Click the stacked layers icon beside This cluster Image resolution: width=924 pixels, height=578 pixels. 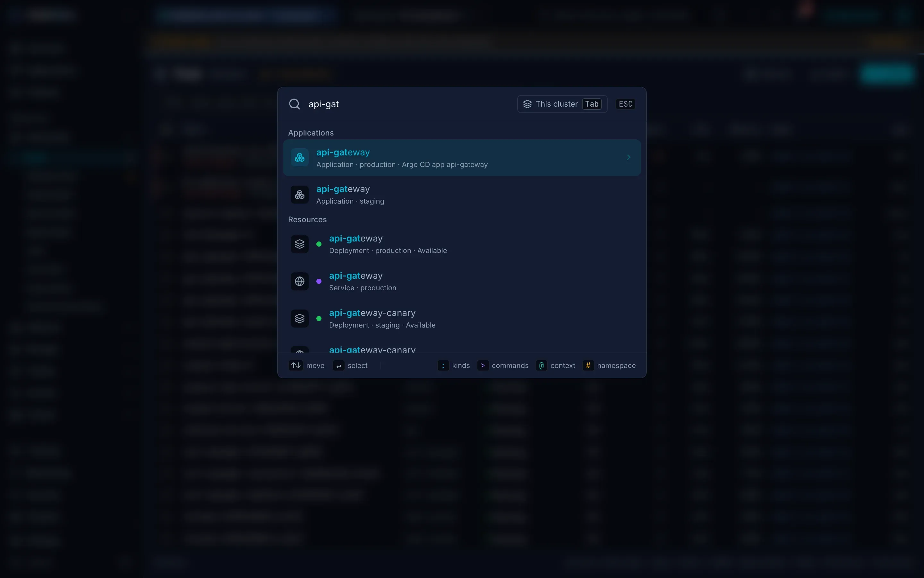(x=527, y=104)
